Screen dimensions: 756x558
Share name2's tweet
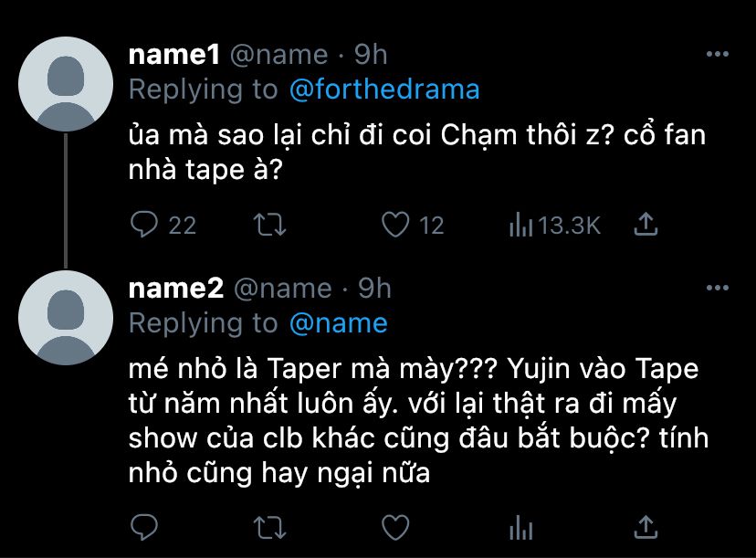pos(646,526)
